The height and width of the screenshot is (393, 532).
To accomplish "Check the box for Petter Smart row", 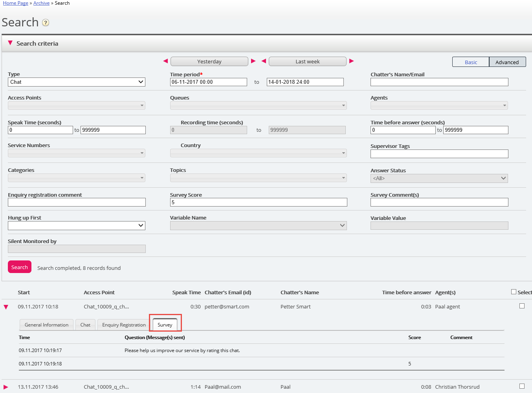I will [522, 306].
